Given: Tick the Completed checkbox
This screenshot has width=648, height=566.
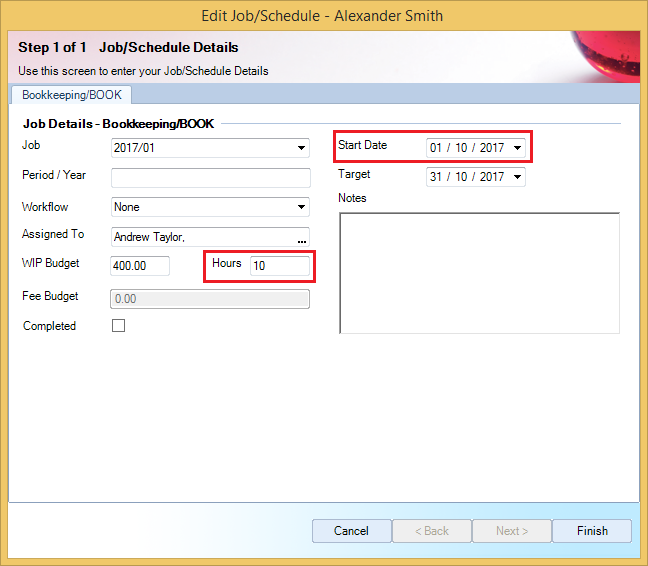Looking at the screenshot, I should (119, 326).
